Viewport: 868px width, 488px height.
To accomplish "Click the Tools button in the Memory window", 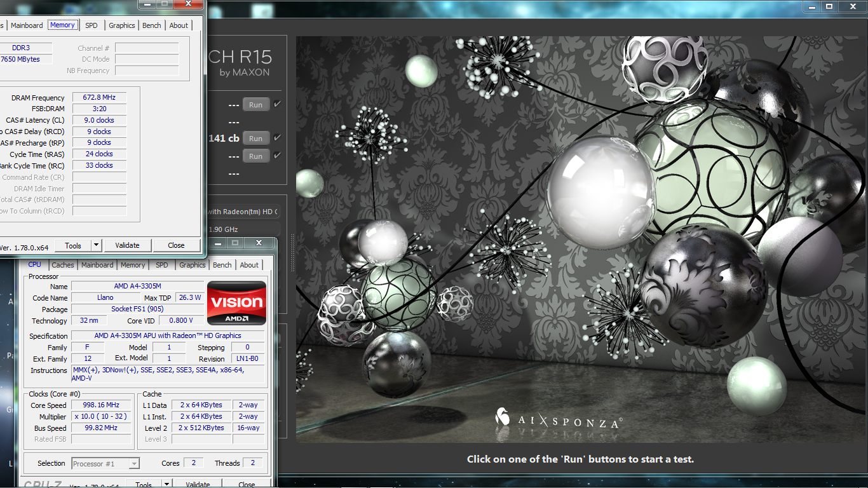I will [73, 245].
